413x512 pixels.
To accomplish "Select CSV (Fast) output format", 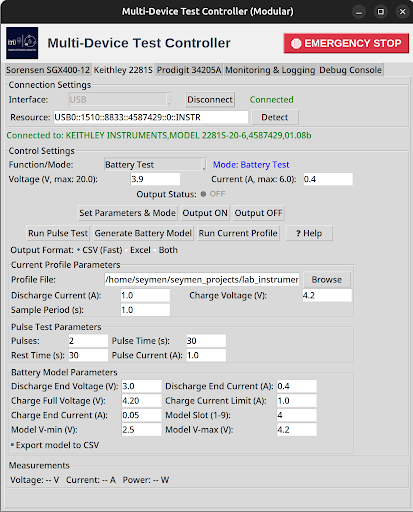I will 99,250.
